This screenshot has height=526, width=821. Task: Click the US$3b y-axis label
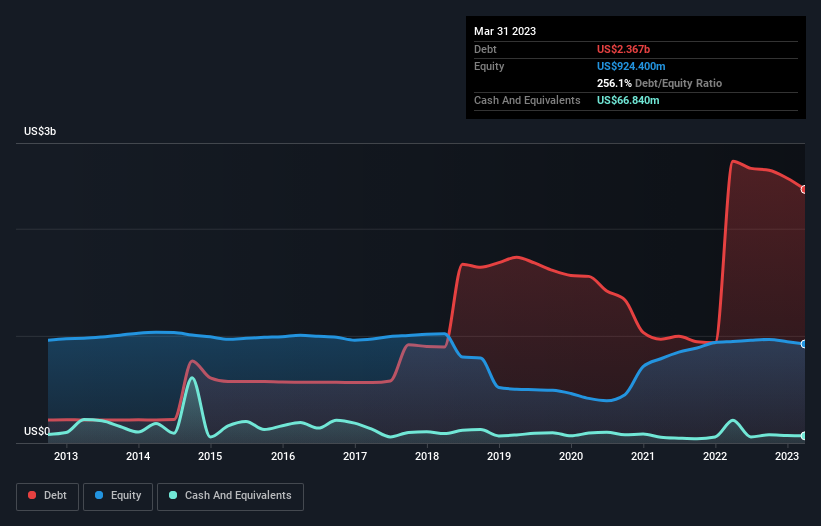click(x=40, y=131)
